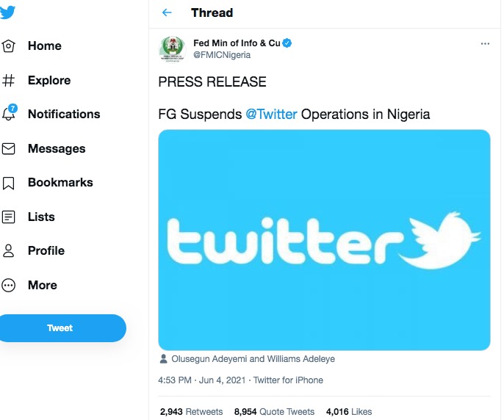Go back with the Thread arrow
The width and height of the screenshot is (504, 420).
click(167, 12)
